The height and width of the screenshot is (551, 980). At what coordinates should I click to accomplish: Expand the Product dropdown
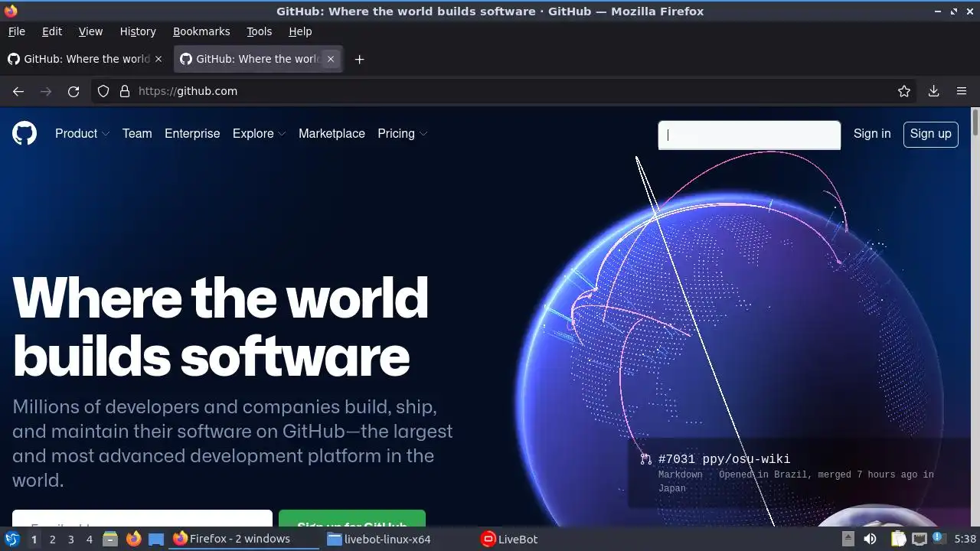[83, 133]
